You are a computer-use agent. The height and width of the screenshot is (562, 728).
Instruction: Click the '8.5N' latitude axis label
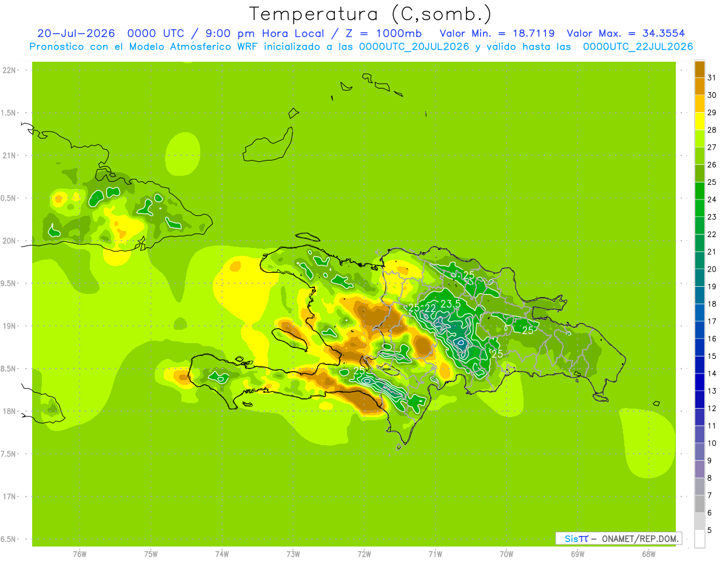click(8, 369)
